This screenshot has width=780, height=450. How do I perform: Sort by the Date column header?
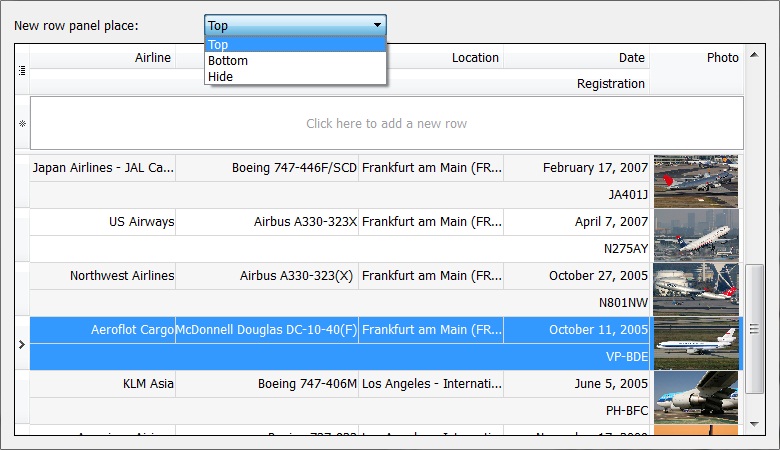pyautogui.click(x=577, y=57)
